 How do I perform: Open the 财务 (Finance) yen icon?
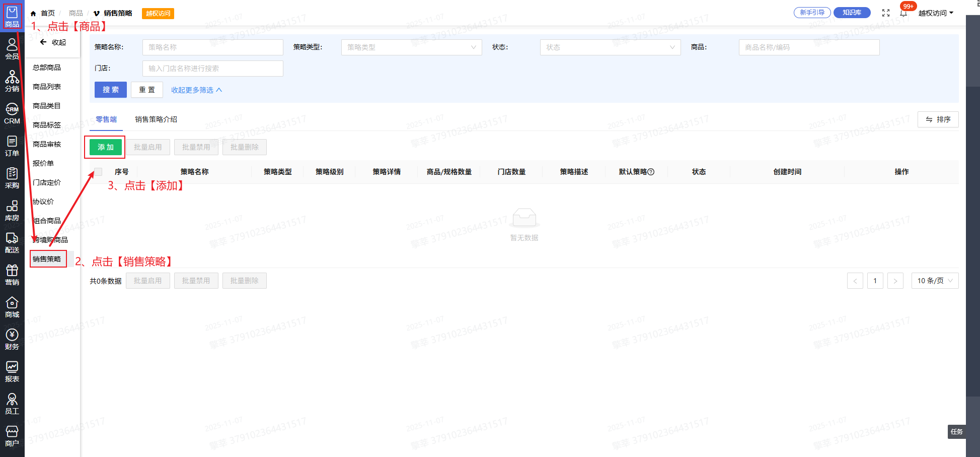coord(12,339)
